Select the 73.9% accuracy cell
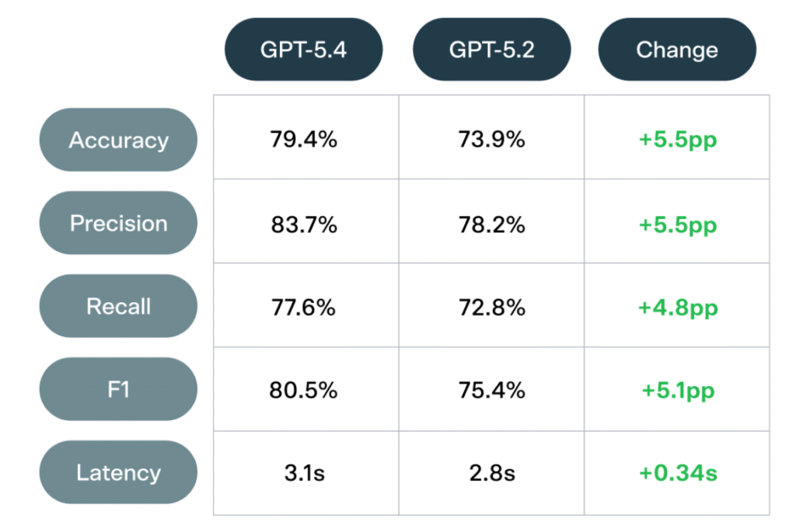The image size is (796, 532). [x=491, y=141]
